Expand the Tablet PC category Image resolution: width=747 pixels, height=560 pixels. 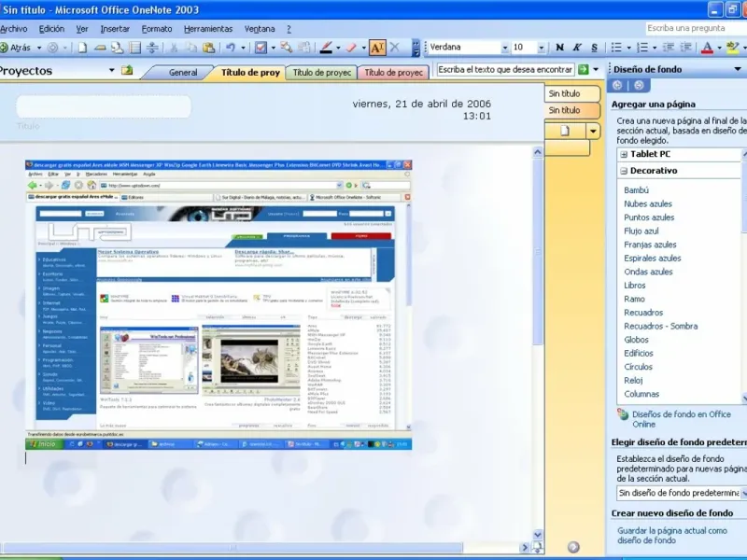click(624, 154)
